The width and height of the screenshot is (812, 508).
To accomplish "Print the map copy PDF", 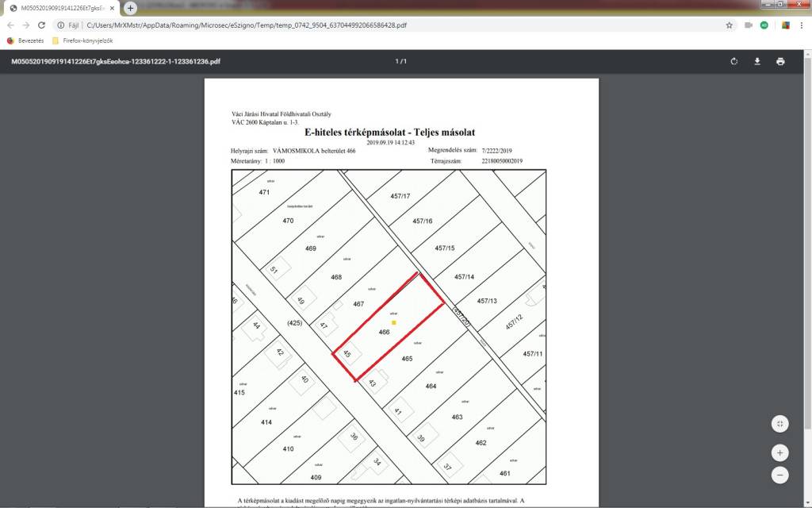I will click(x=780, y=61).
